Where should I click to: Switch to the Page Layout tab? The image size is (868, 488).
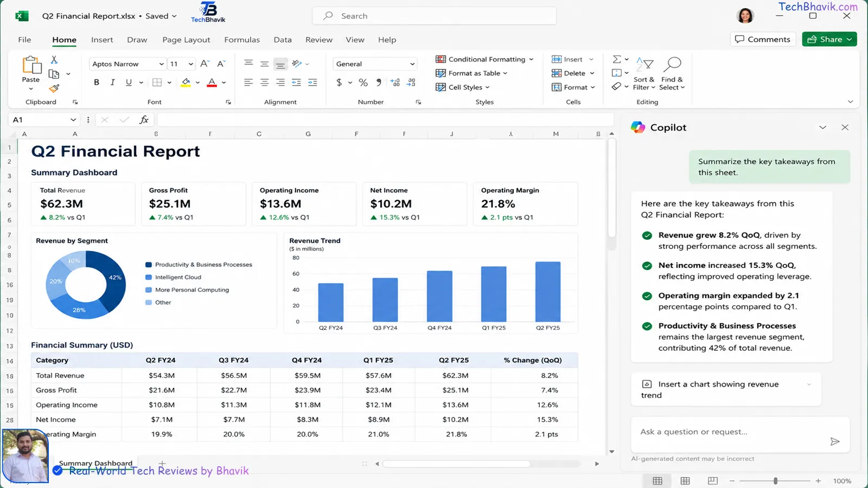(186, 40)
